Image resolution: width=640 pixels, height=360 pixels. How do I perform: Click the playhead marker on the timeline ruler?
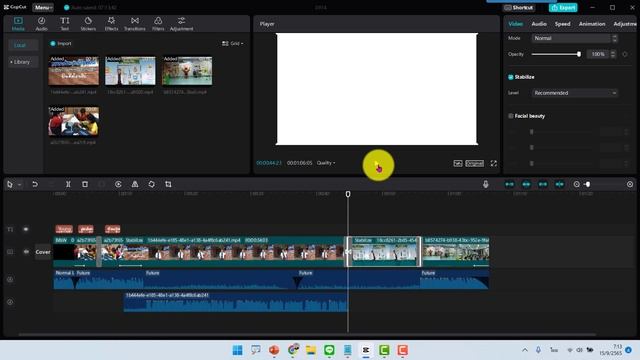[x=348, y=194]
